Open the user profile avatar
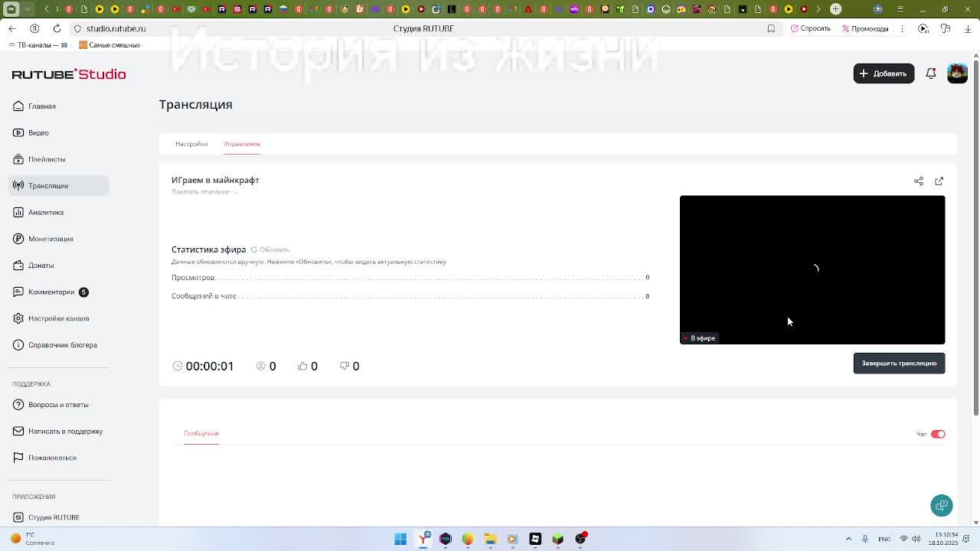 [x=957, y=73]
